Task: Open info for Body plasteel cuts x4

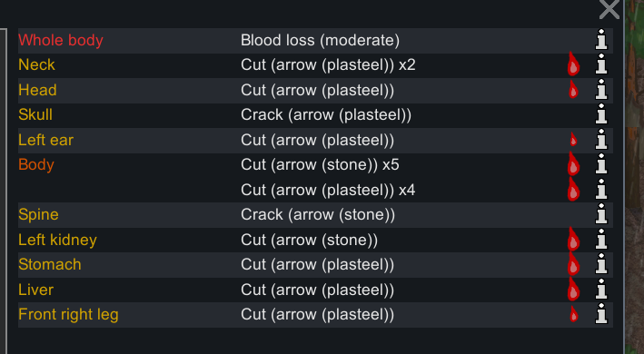Action: click(601, 190)
